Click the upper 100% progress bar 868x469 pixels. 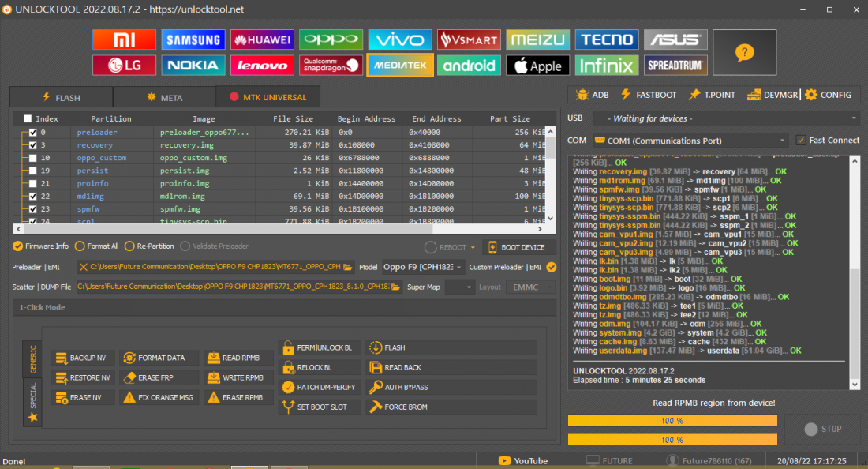[x=672, y=421]
